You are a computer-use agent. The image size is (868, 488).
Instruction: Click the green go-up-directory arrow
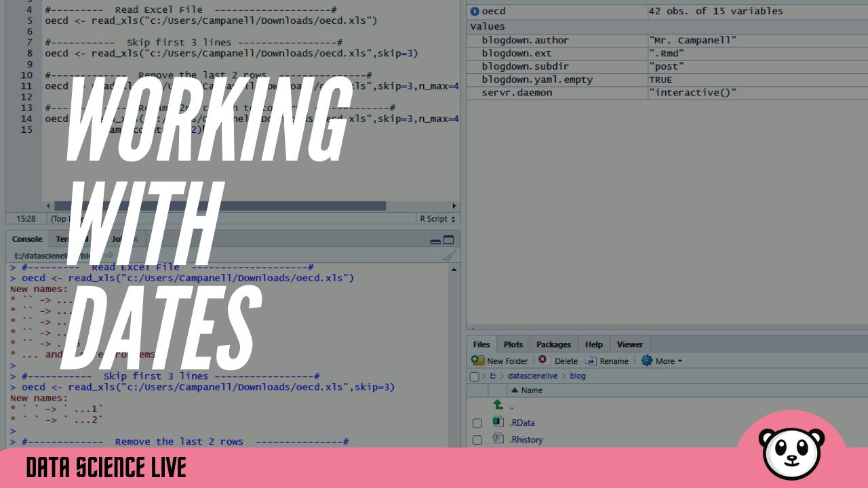click(x=498, y=405)
